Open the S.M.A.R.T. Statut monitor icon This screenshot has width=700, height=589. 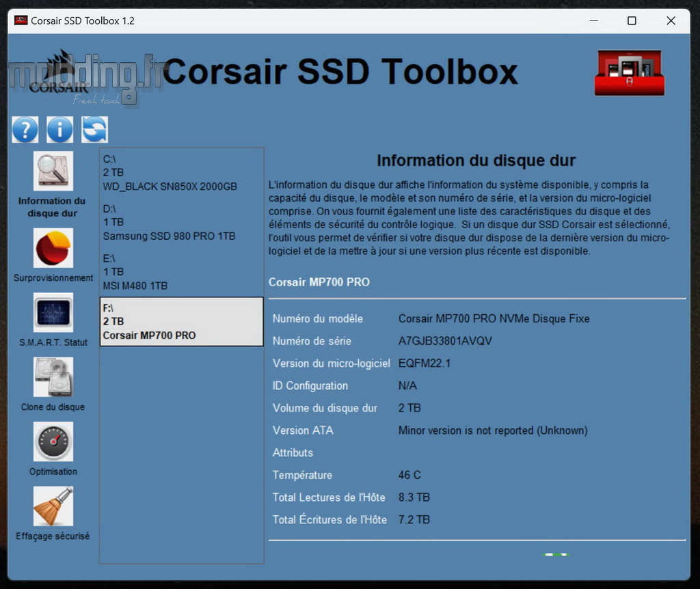(53, 312)
